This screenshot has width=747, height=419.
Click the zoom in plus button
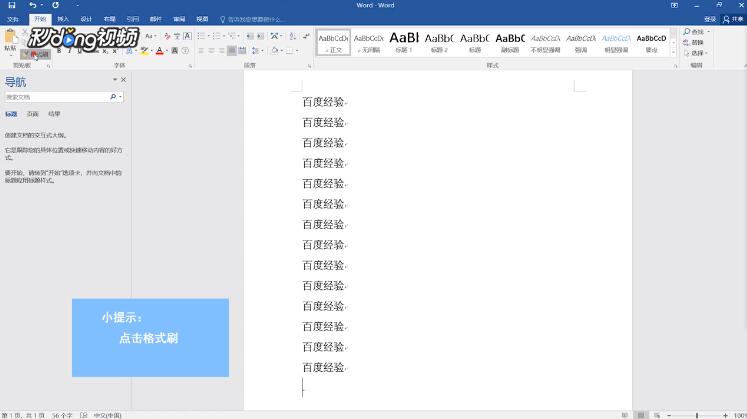pyautogui.click(x=725, y=415)
